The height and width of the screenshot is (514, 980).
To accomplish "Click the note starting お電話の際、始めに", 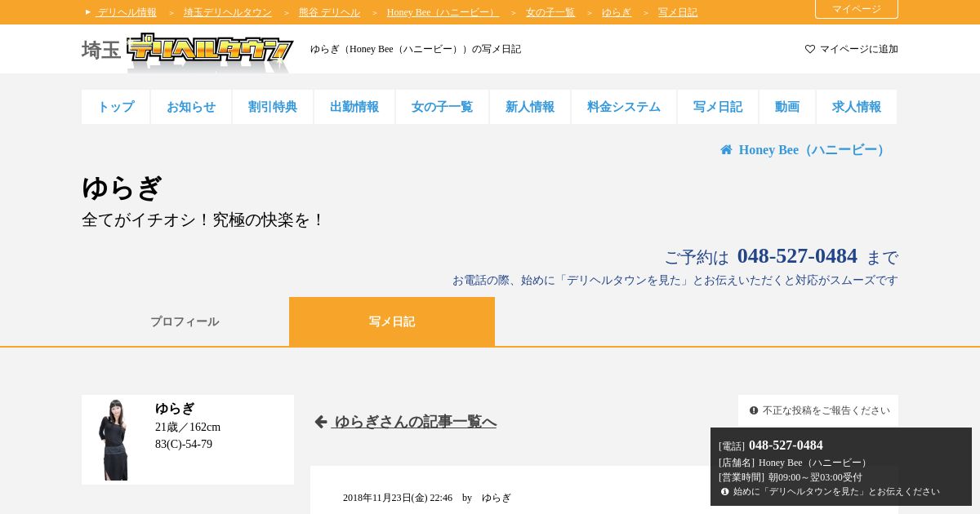I will pos(675,281).
